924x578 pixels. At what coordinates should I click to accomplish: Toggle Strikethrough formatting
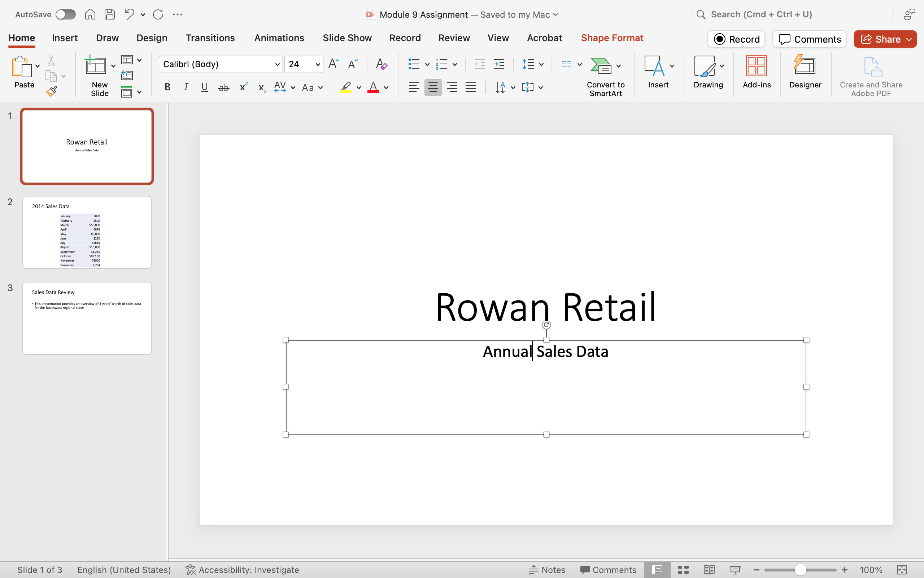[x=224, y=88]
